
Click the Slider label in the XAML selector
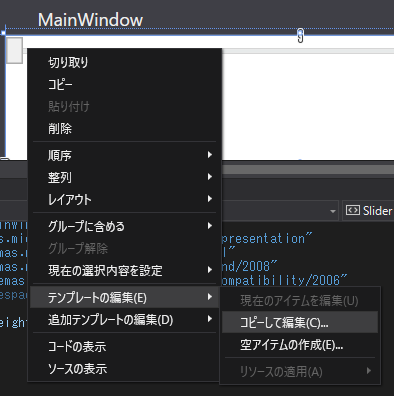377,211
